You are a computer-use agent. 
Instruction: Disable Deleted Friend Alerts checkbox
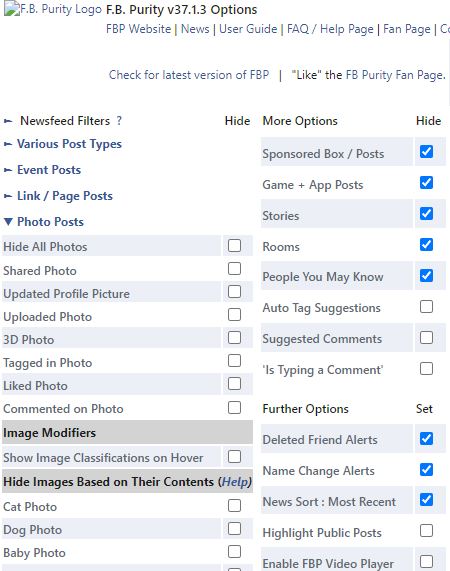426,438
